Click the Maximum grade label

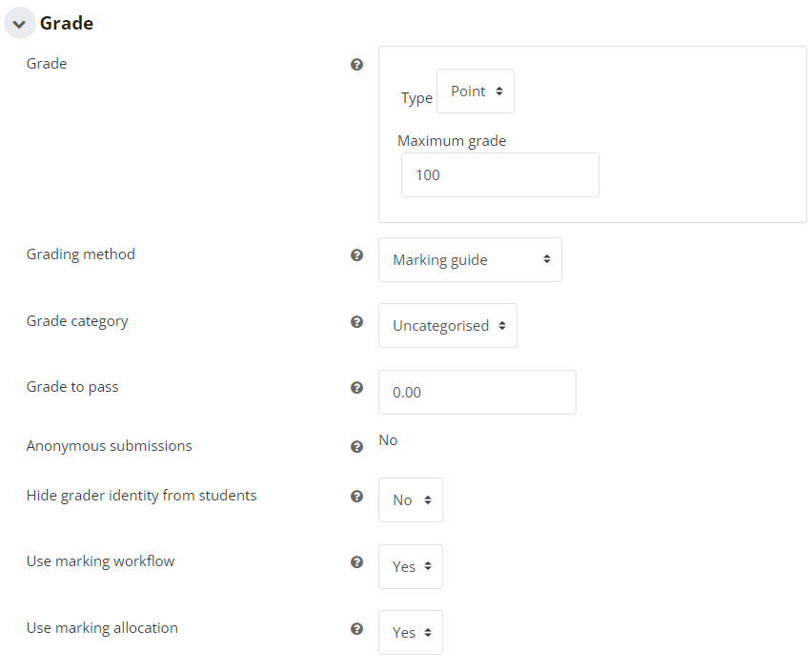pyautogui.click(x=452, y=141)
